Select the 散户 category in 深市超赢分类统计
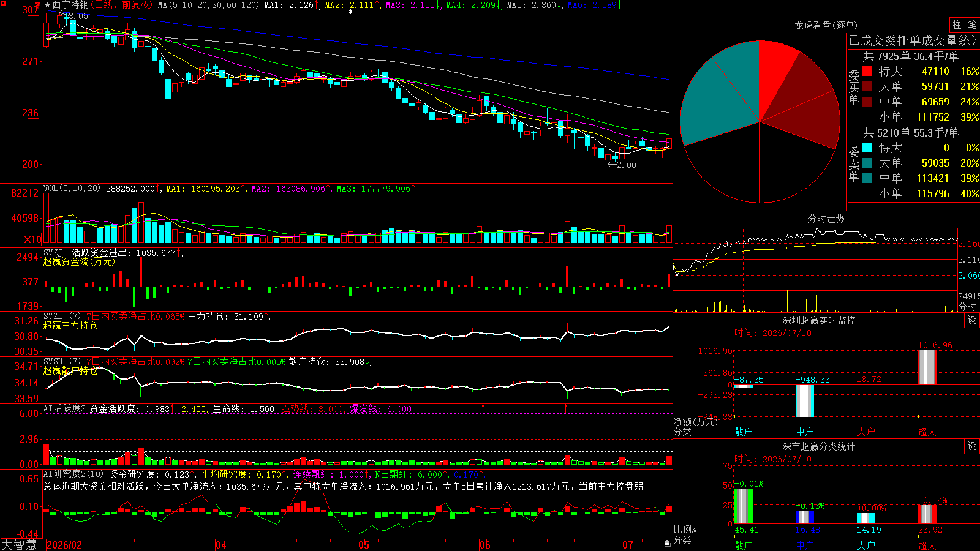980x551 pixels. click(744, 545)
